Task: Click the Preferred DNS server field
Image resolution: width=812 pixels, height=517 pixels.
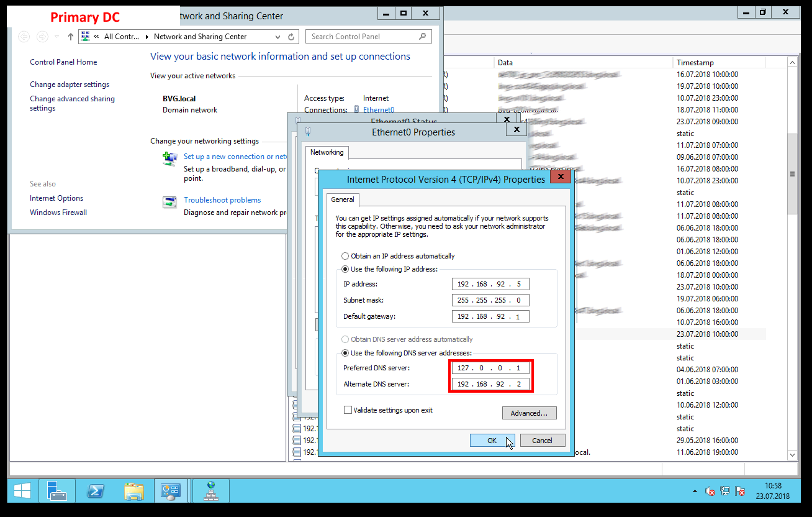Action: (x=490, y=368)
